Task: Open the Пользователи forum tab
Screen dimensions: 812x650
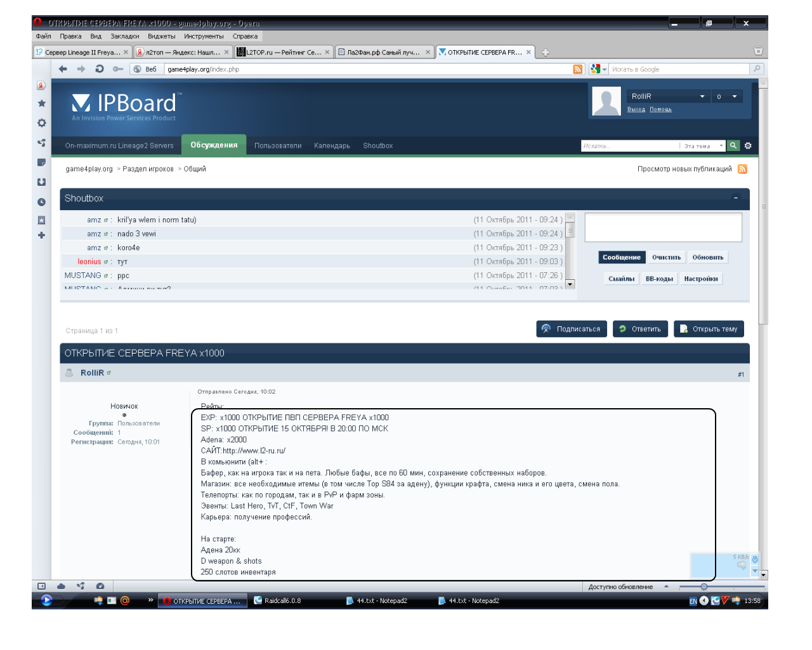Action: [x=278, y=146]
